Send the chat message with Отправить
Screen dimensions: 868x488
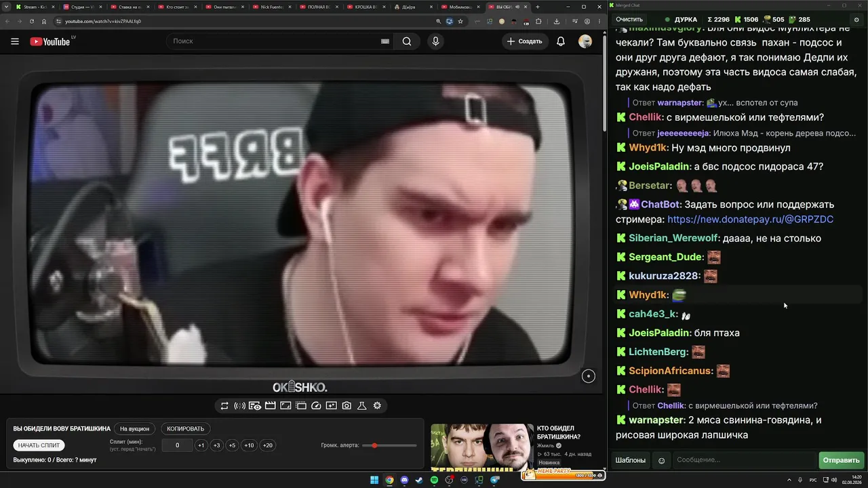pyautogui.click(x=841, y=460)
